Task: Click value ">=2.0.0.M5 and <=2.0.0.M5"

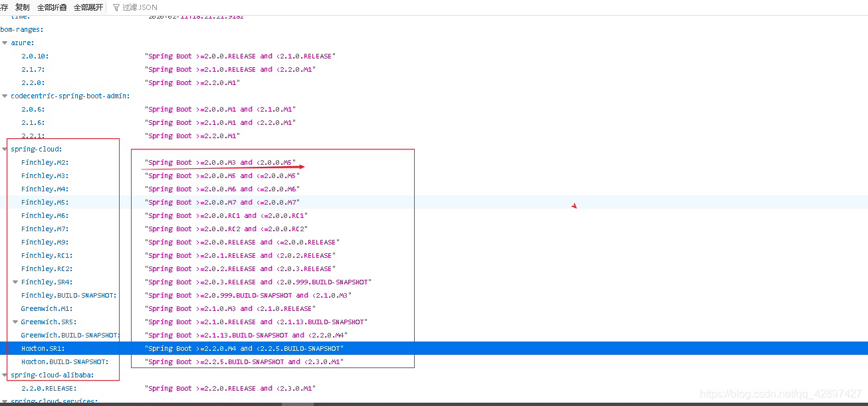Action: point(222,175)
